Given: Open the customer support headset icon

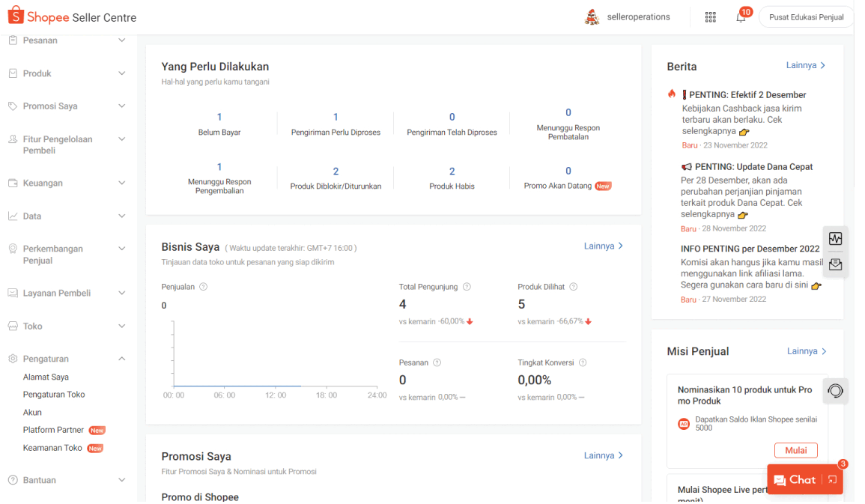Looking at the screenshot, I should point(835,391).
